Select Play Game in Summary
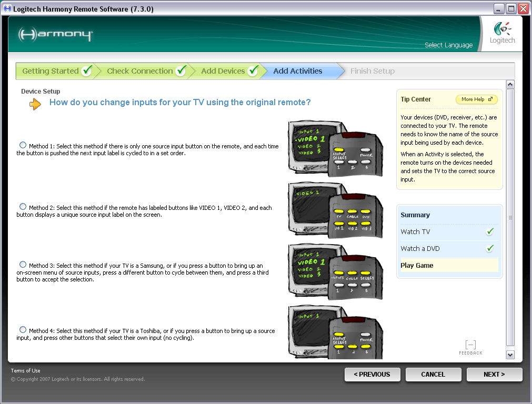 click(449, 265)
